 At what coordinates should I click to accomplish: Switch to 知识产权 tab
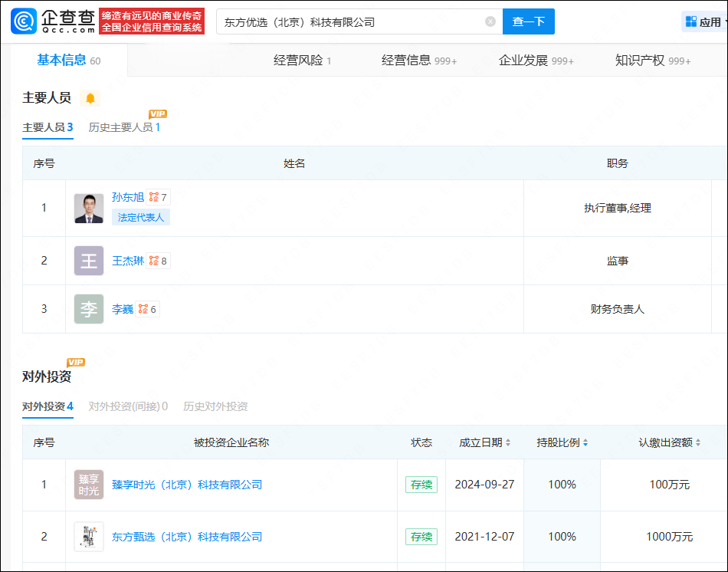point(653,61)
